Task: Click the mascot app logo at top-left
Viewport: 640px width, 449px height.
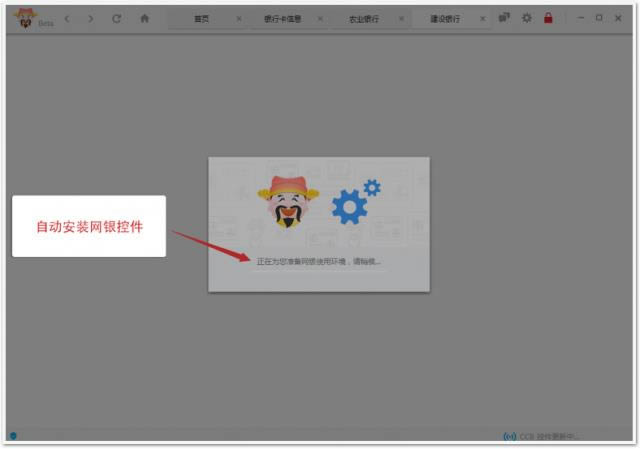Action: pos(23,17)
